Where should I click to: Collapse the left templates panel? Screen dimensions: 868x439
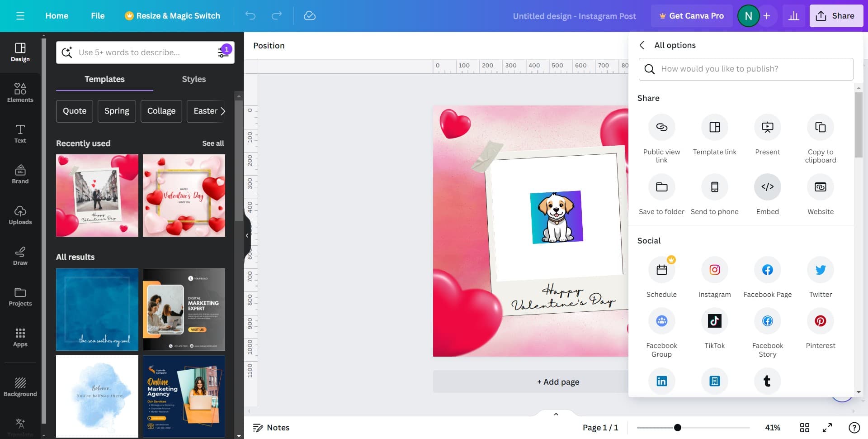point(247,235)
